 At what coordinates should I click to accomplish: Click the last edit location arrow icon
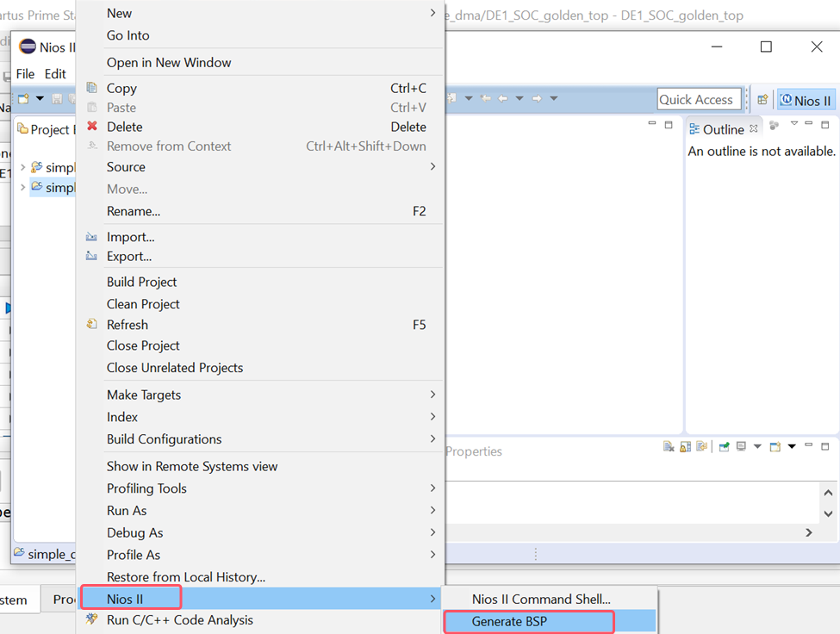tap(486, 98)
